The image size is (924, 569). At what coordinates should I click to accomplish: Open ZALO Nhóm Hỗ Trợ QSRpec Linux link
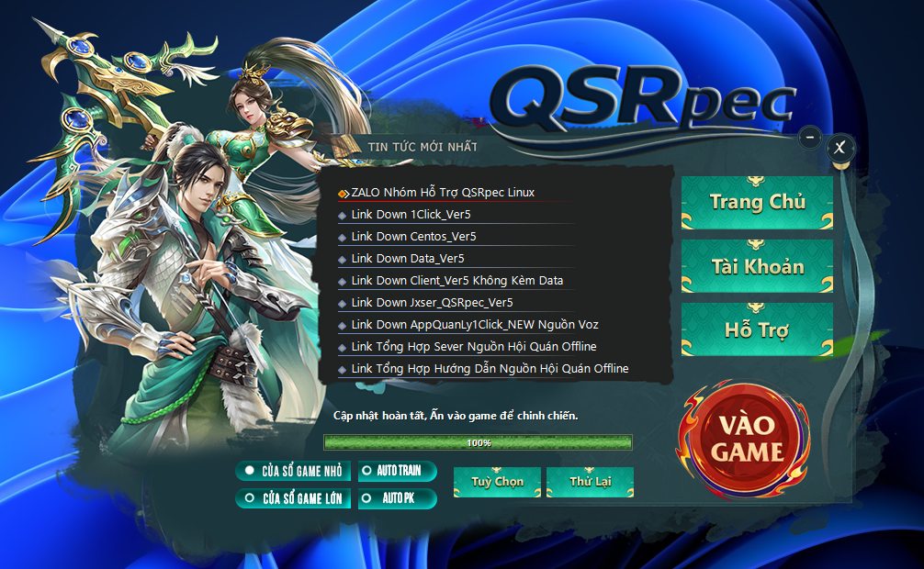pos(443,193)
